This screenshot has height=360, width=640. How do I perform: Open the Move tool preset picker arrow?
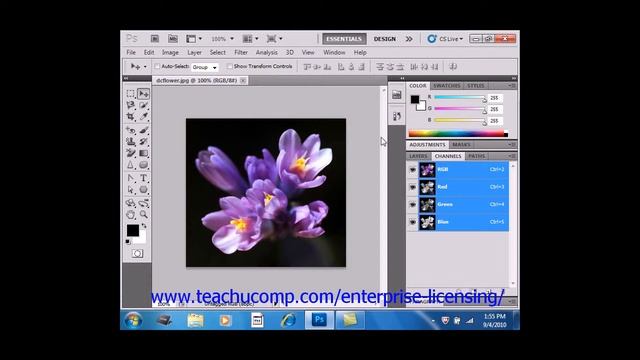[x=145, y=67]
